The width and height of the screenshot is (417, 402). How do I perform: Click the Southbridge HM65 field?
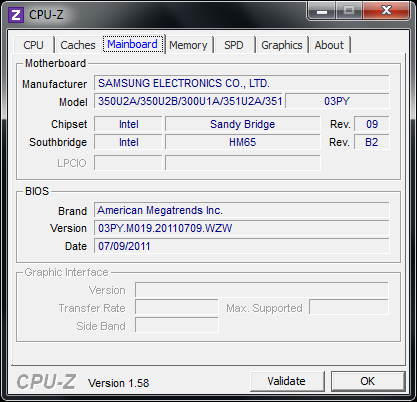[243, 142]
